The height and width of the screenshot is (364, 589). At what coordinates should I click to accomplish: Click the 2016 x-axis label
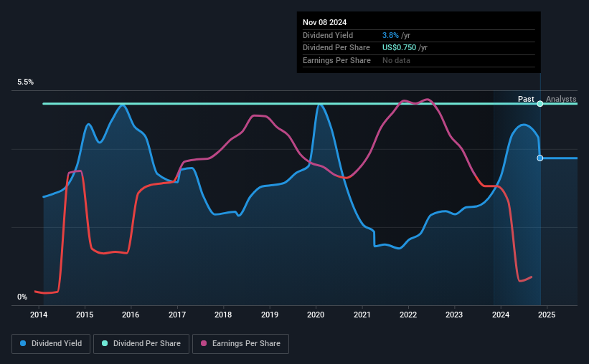tap(131, 315)
